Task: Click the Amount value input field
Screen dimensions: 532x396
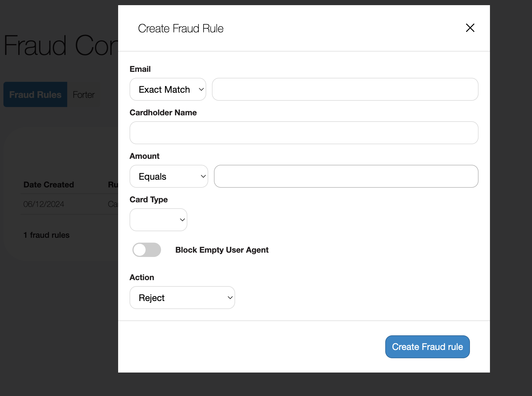Action: pyautogui.click(x=346, y=176)
